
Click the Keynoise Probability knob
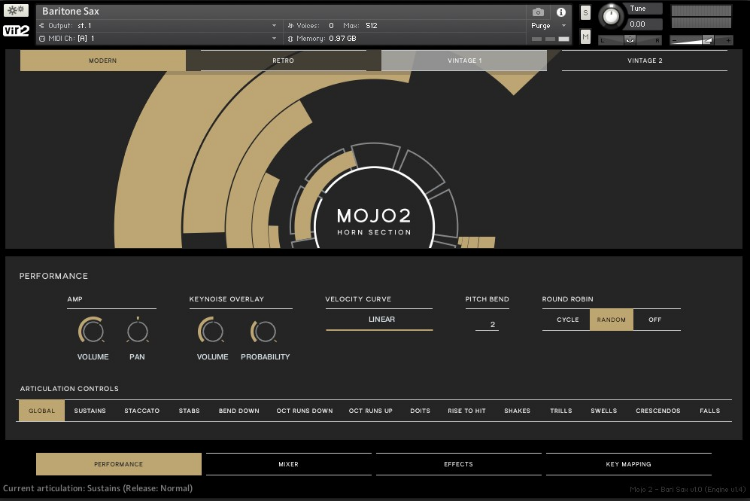point(264,331)
